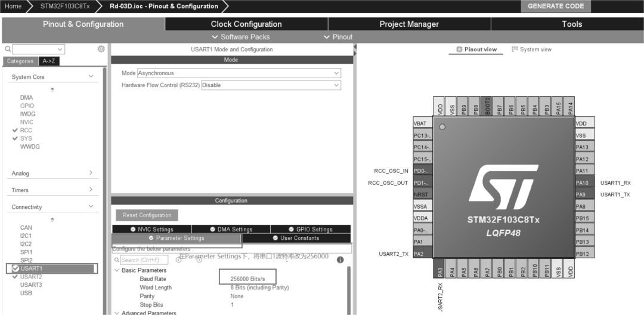The image size is (644, 315).
Task: Select SPI1 under Connectivity
Action: click(x=26, y=252)
